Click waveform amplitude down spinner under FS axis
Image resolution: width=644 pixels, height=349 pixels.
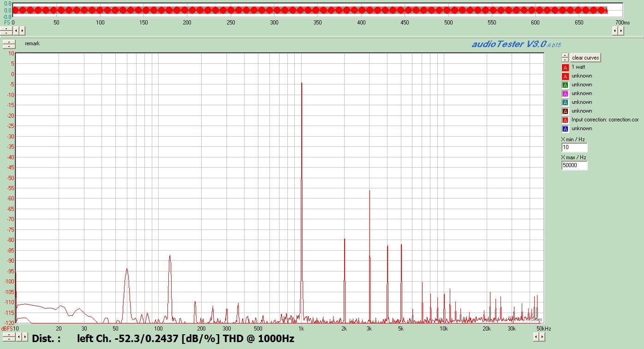click(6, 33)
